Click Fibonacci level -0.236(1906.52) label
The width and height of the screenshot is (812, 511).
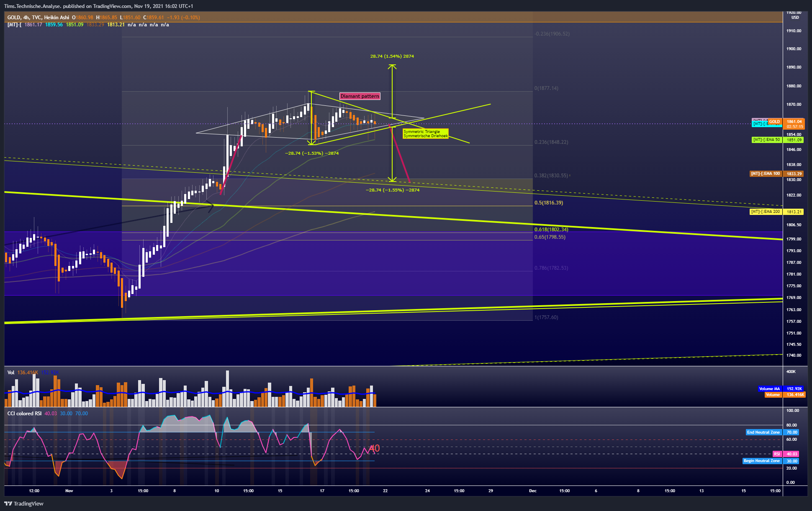pyautogui.click(x=552, y=34)
